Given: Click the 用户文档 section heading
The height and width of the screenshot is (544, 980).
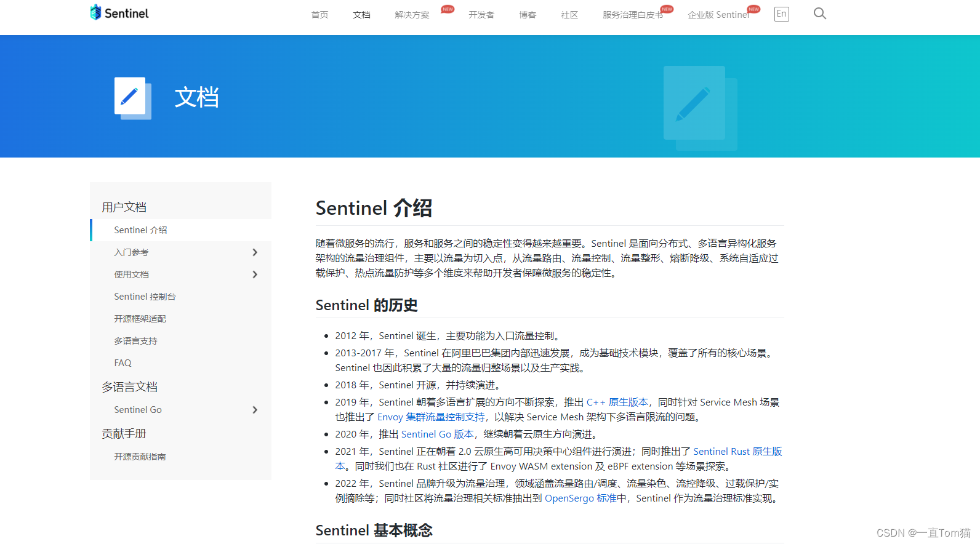Looking at the screenshot, I should click(124, 207).
